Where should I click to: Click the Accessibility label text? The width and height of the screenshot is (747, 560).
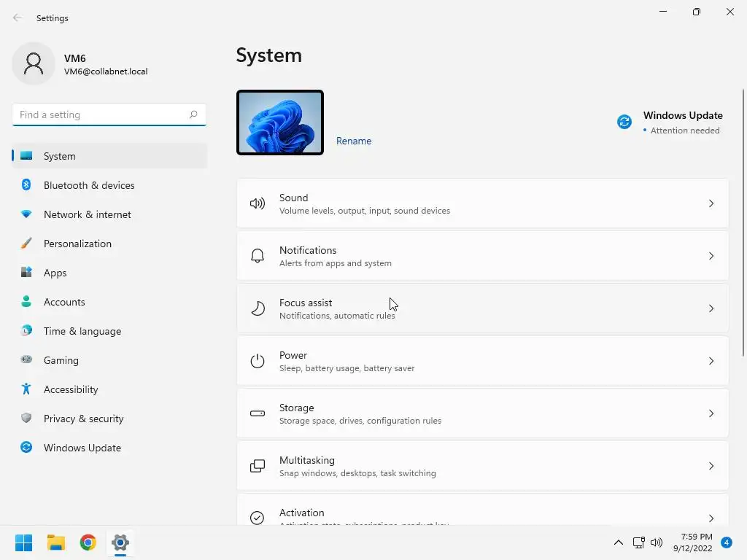coord(71,389)
